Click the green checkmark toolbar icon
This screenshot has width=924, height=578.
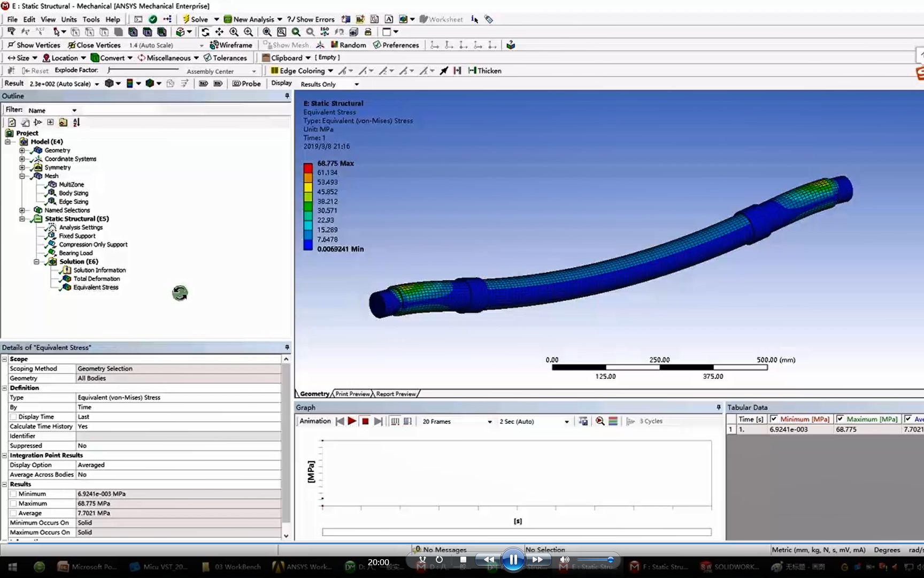point(153,19)
